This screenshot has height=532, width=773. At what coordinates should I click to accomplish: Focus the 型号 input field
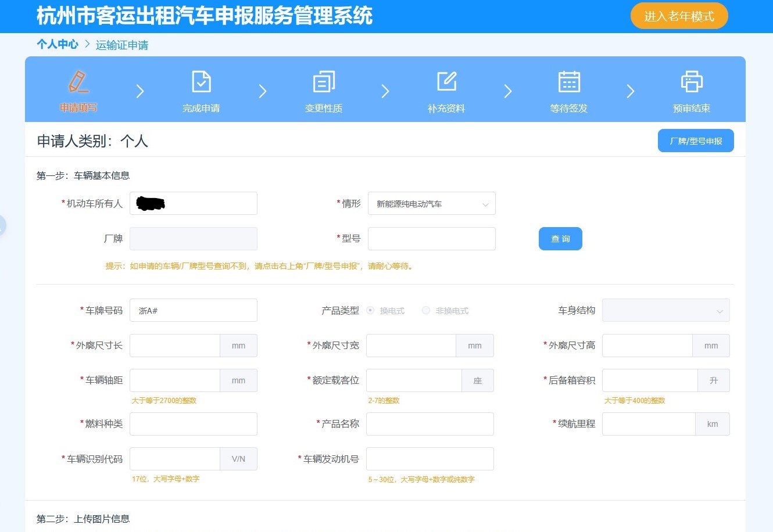pos(431,239)
